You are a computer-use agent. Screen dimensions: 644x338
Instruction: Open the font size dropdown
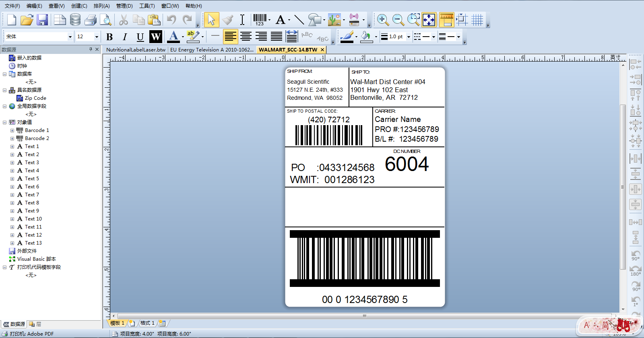pyautogui.click(x=97, y=37)
